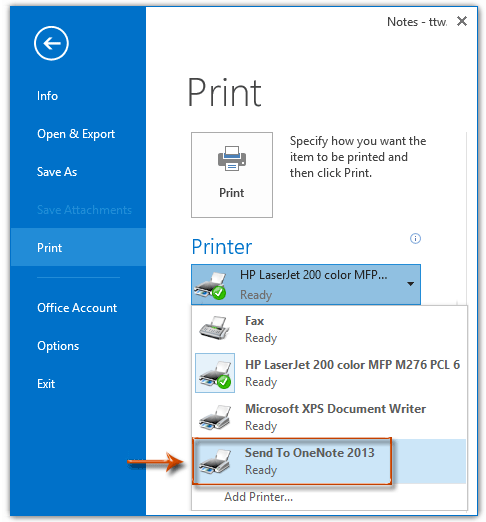Open the Info page
486x522 pixels.
[x=47, y=96]
